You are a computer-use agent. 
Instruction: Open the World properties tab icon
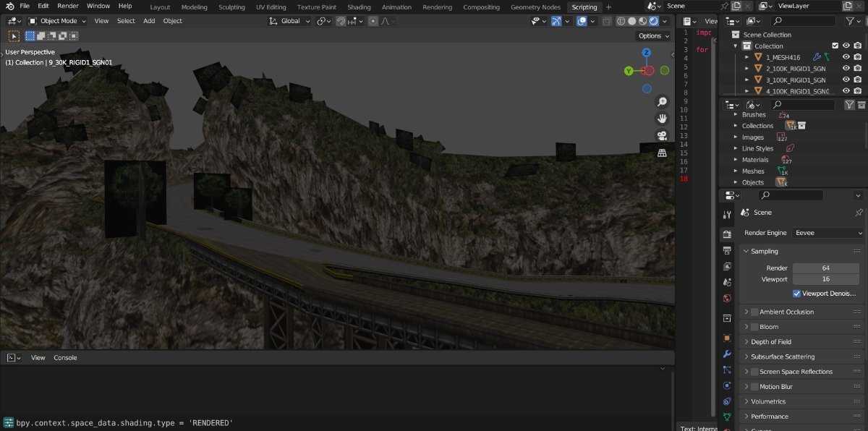click(727, 298)
